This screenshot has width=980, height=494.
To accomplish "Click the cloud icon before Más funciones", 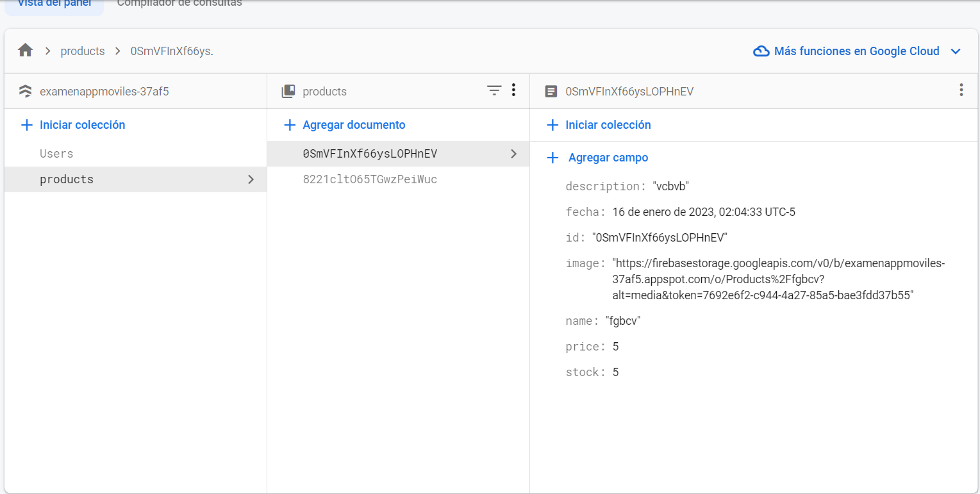I will [x=761, y=51].
